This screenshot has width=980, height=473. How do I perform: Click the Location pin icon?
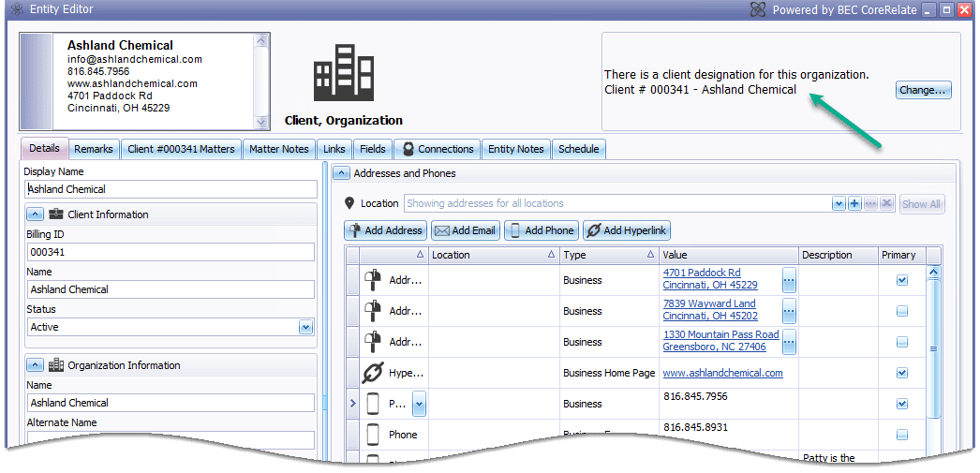pyautogui.click(x=350, y=203)
